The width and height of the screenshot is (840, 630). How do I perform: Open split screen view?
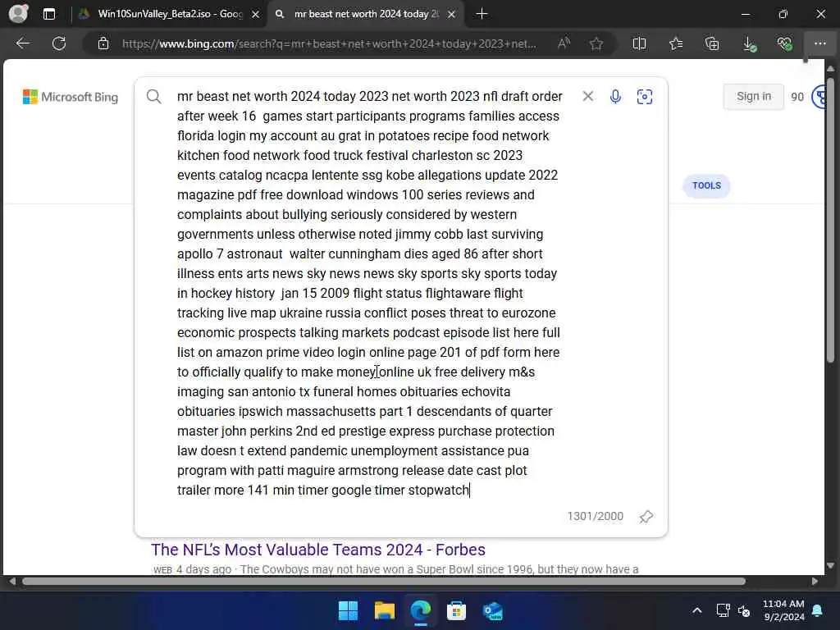[x=639, y=43]
